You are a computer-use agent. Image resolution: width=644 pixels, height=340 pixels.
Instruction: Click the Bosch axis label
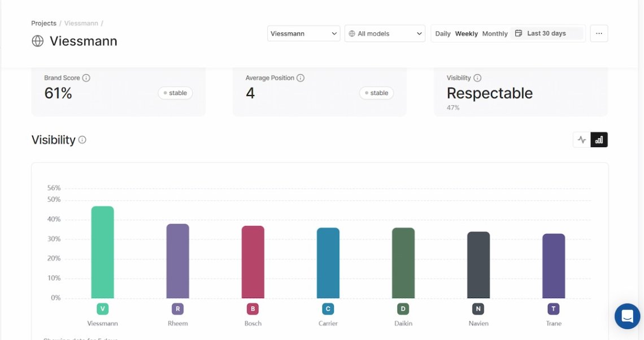coord(253,324)
